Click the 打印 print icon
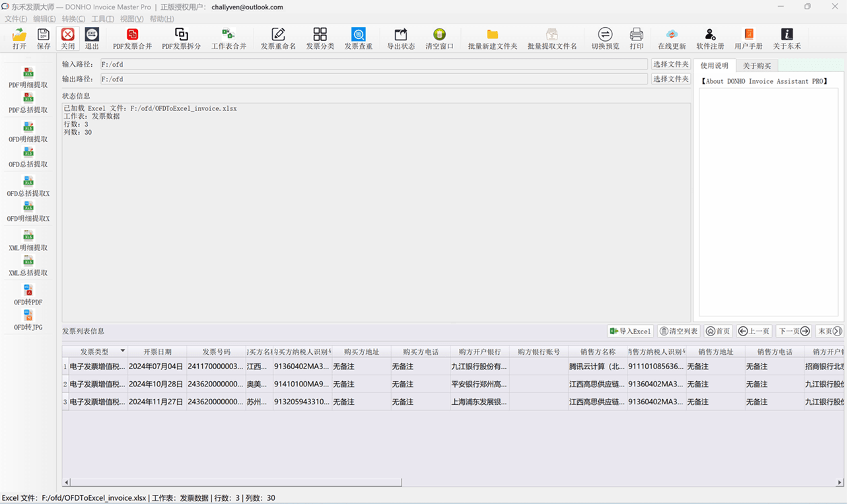Viewport: 848px width, 504px height. click(x=637, y=38)
